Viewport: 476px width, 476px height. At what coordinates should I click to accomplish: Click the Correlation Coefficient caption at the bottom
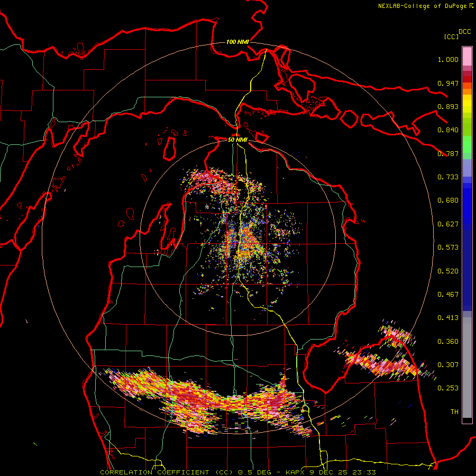coord(238,472)
